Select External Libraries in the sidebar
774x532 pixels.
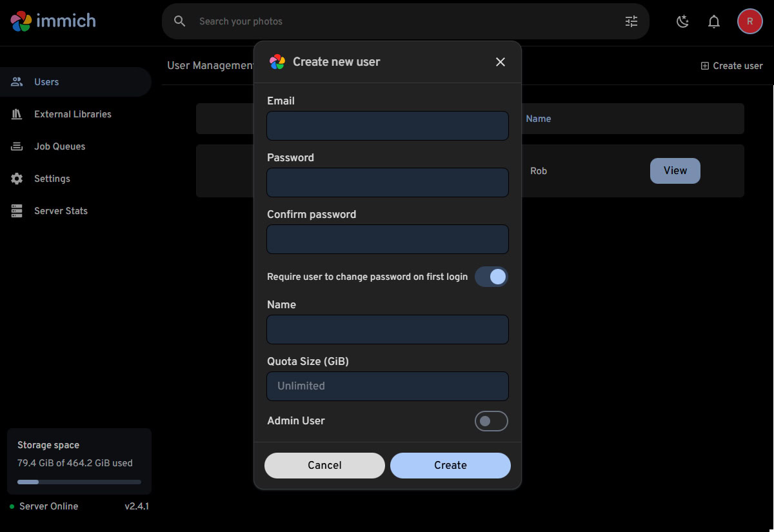(72, 113)
